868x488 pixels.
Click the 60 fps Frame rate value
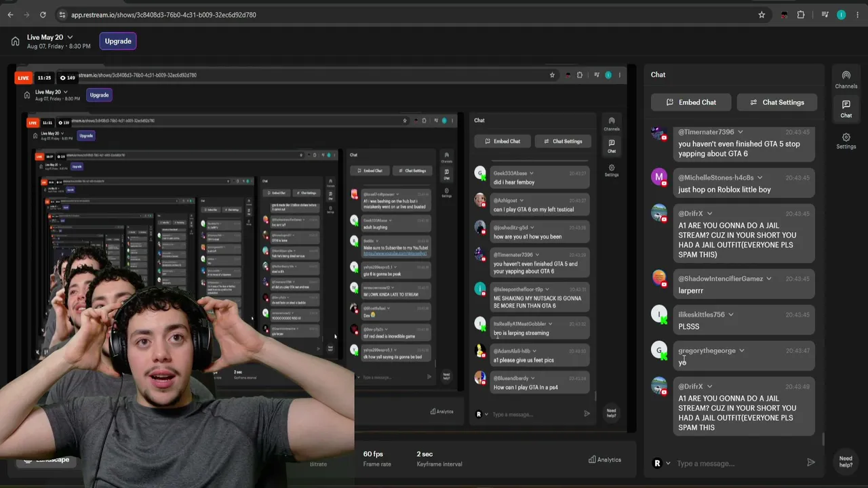point(373,454)
